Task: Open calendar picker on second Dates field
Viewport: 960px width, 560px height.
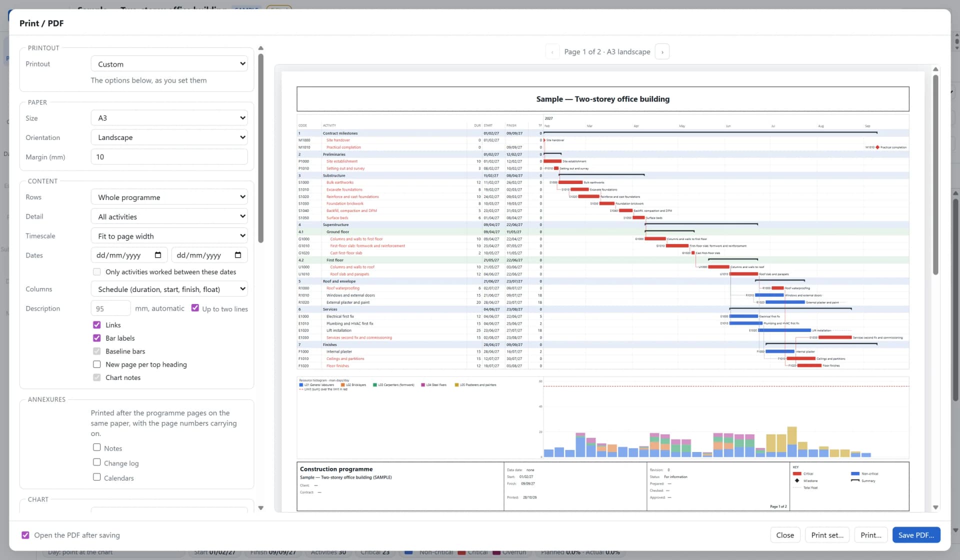Action: [238, 255]
